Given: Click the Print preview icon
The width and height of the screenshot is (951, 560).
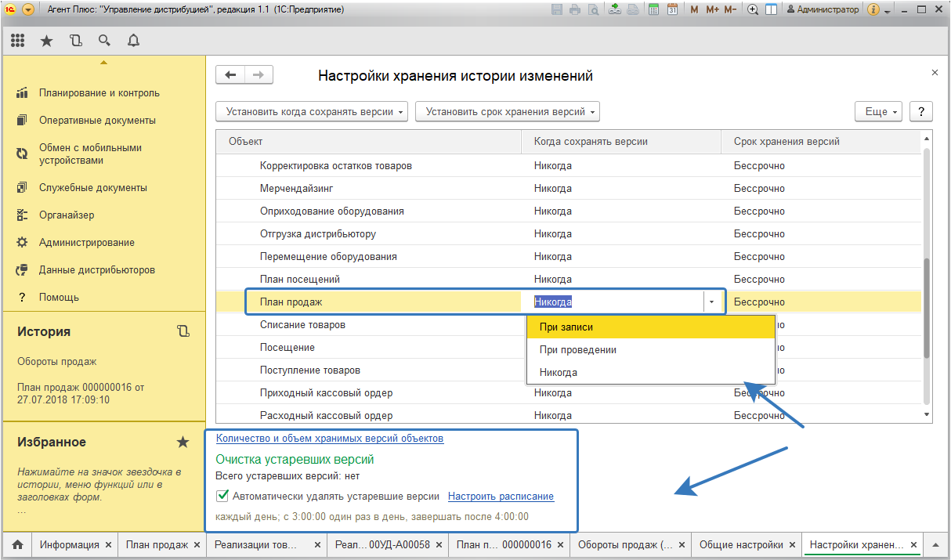Looking at the screenshot, I should pyautogui.click(x=594, y=10).
